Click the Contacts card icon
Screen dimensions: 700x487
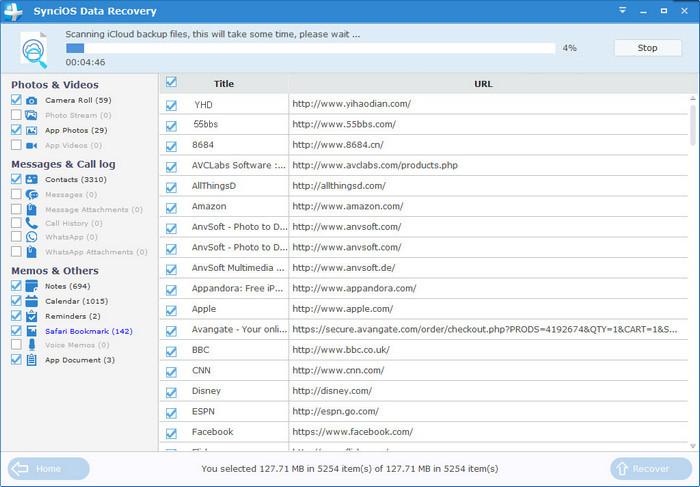(x=31, y=179)
